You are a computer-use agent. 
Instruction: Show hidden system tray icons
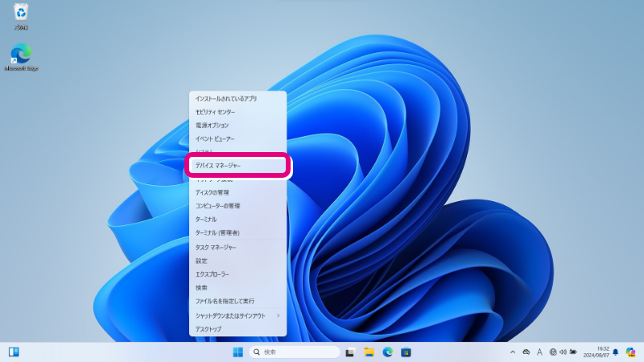(513, 352)
